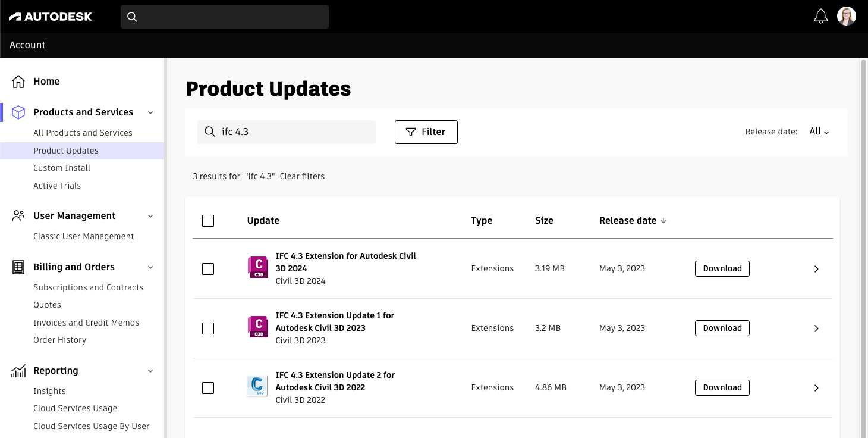Collapse the Products and Services section
Screen dimensions: 868x438
(x=150, y=112)
